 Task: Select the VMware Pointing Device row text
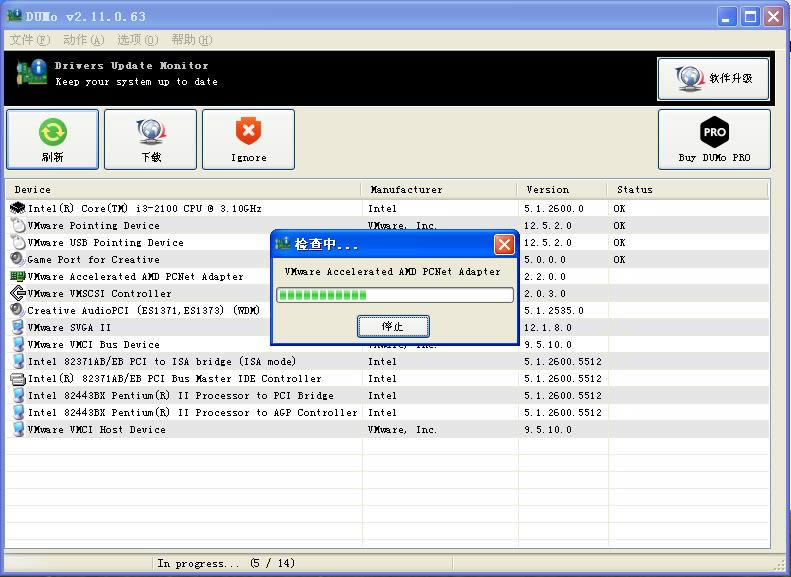pos(93,225)
